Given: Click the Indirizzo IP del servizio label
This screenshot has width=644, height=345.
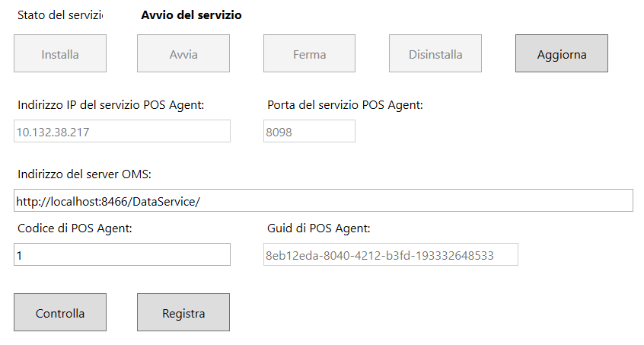Looking at the screenshot, I should 111,105.
